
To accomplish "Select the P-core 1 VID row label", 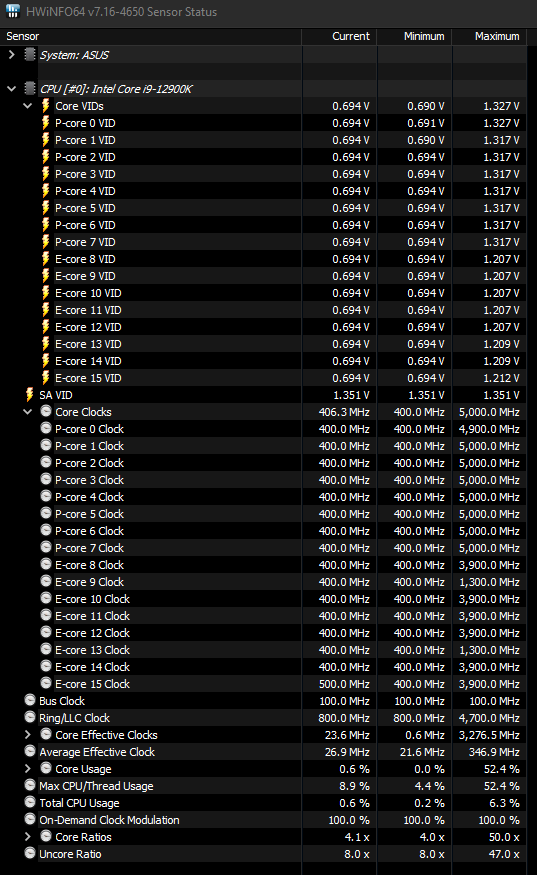I will (85, 140).
